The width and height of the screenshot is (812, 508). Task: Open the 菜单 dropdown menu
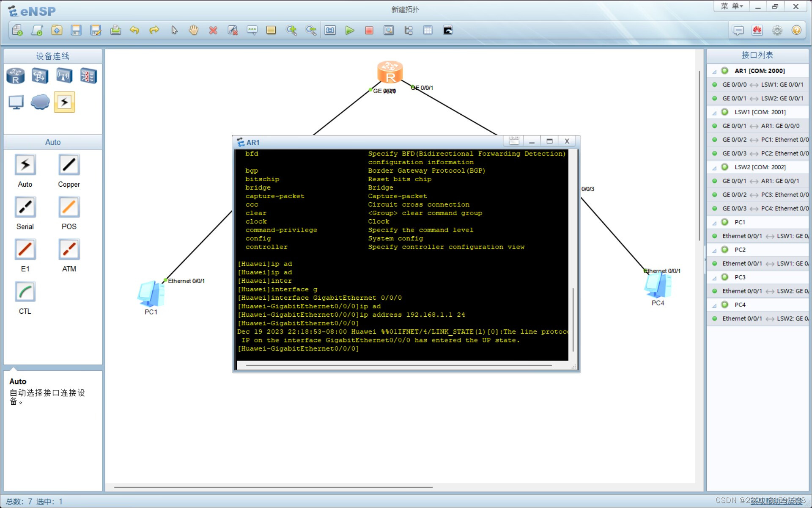pos(732,6)
